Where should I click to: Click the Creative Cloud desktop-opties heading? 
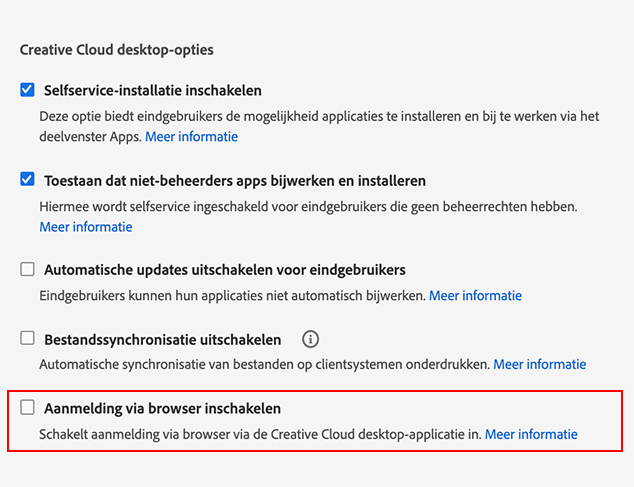[116, 49]
